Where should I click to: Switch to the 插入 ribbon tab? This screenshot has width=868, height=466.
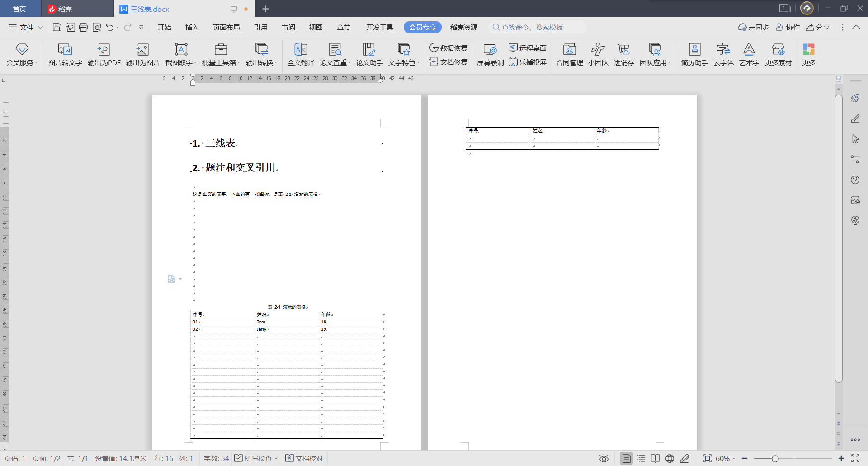tap(192, 27)
